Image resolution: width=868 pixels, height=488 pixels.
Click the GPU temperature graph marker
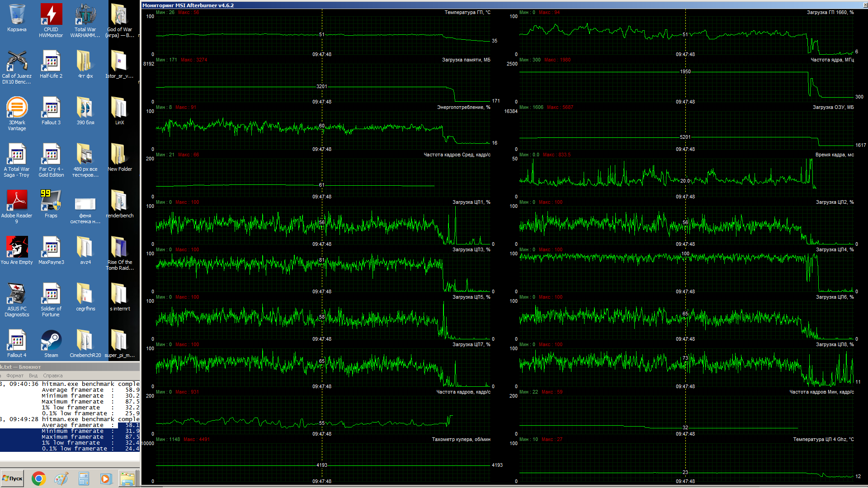pyautogui.click(x=322, y=34)
